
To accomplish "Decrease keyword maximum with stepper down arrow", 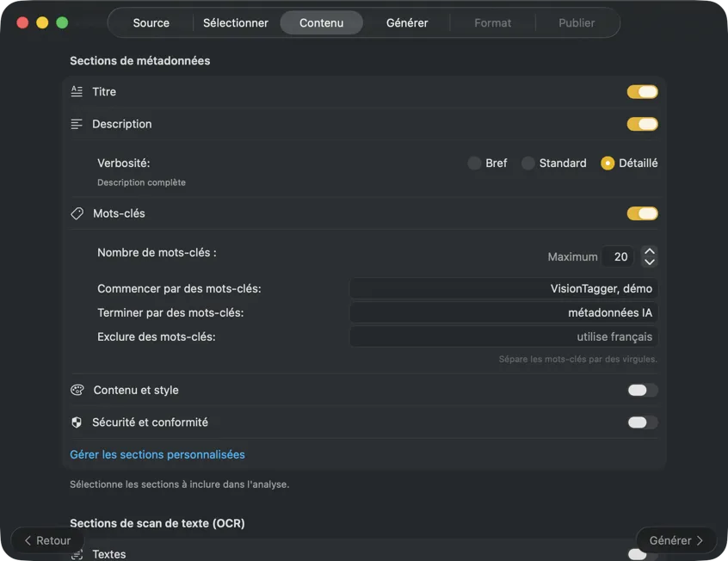I will 651,261.
